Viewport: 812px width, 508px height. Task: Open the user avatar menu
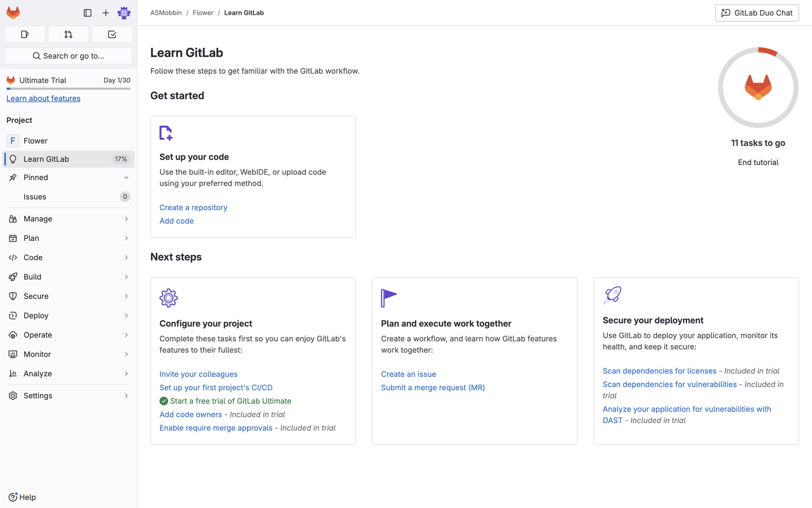[124, 13]
